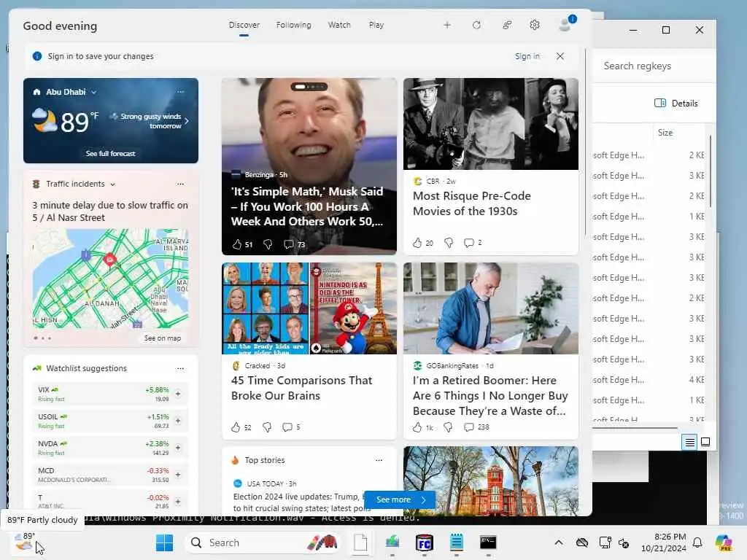Open the 89° weather widget button on taskbar
The height and width of the screenshot is (560, 747).
click(x=24, y=542)
